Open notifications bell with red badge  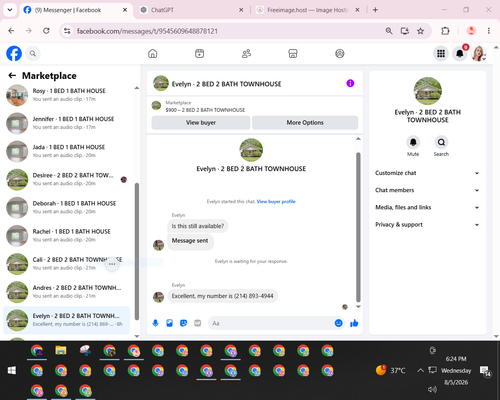tap(460, 53)
